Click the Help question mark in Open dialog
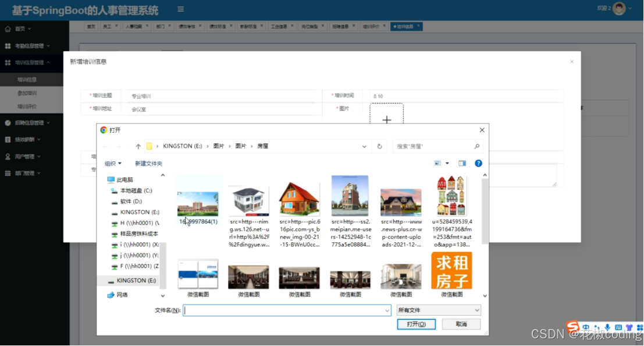 [477, 163]
